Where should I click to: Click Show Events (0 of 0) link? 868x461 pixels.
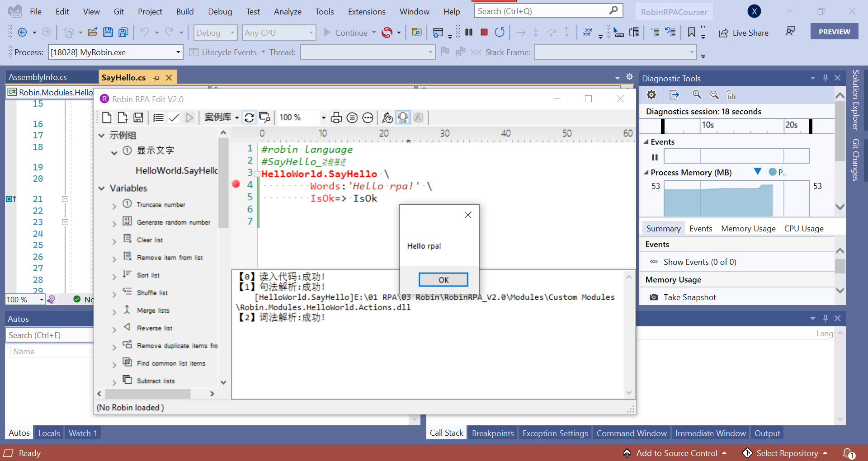(700, 262)
